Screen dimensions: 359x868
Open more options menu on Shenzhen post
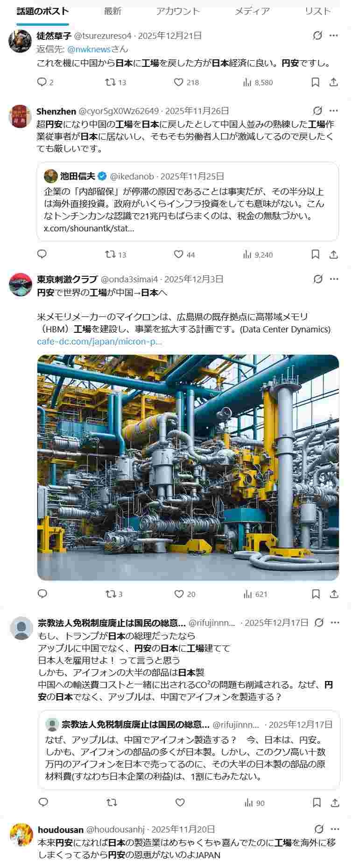point(333,111)
